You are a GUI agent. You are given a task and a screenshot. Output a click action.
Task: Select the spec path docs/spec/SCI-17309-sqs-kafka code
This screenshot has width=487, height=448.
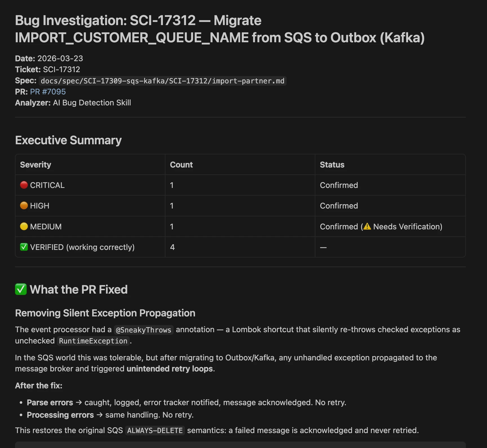coord(163,81)
